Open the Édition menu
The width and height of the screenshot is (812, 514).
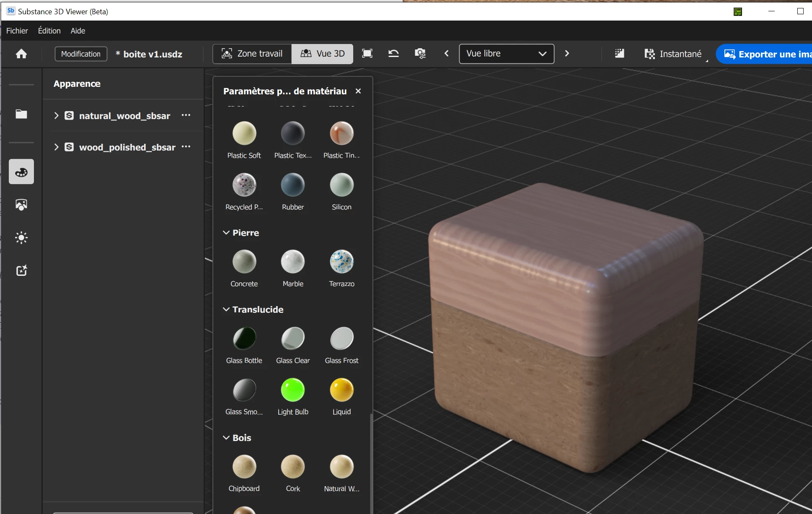click(49, 31)
